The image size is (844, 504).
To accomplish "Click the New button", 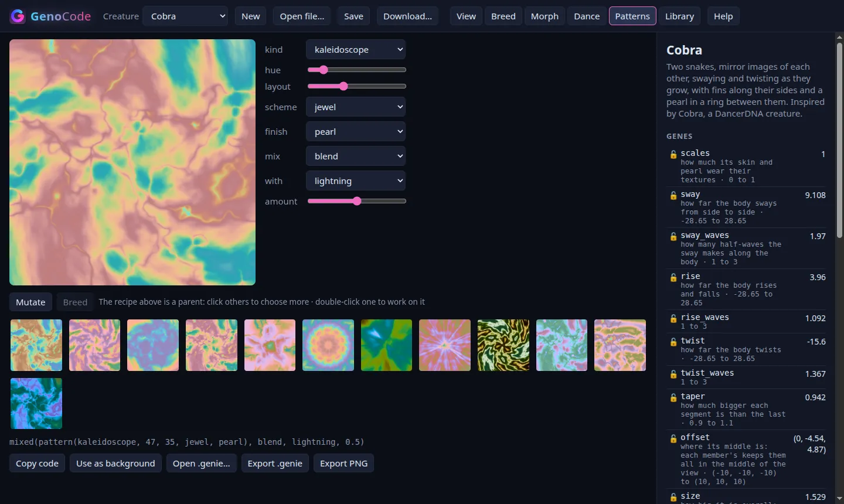I will pos(251,16).
